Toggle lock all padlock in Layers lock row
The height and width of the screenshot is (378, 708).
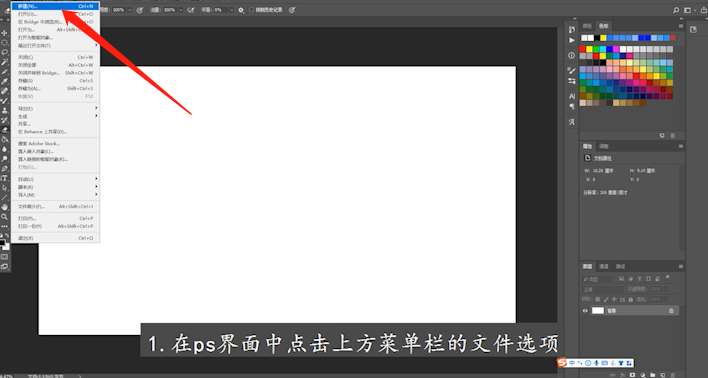point(630,299)
